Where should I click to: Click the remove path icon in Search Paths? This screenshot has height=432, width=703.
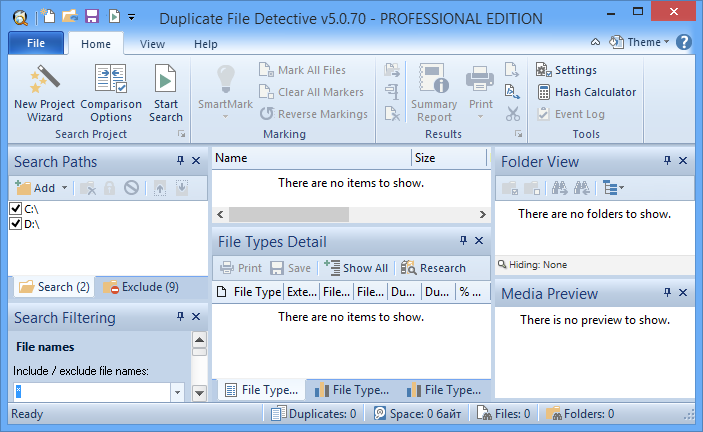tap(88, 188)
